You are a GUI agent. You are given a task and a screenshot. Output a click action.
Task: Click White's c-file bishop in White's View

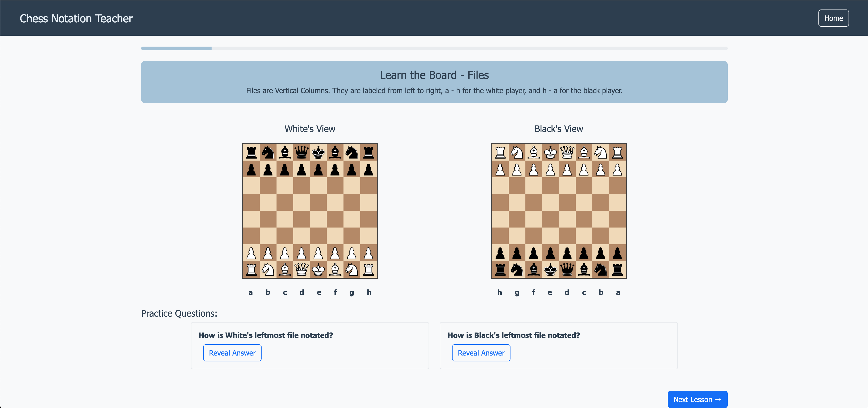[285, 270]
